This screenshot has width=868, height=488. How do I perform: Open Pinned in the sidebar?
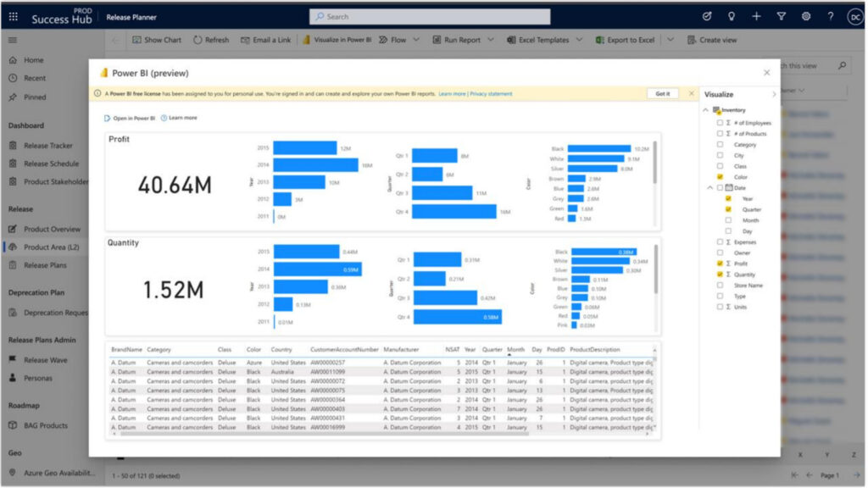[34, 97]
